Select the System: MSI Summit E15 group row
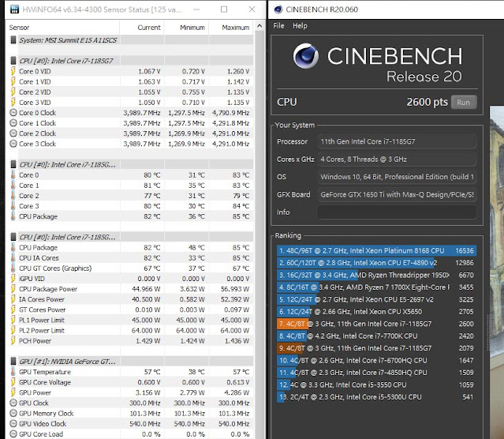Image resolution: width=504 pixels, height=439 pixels. [130, 40]
